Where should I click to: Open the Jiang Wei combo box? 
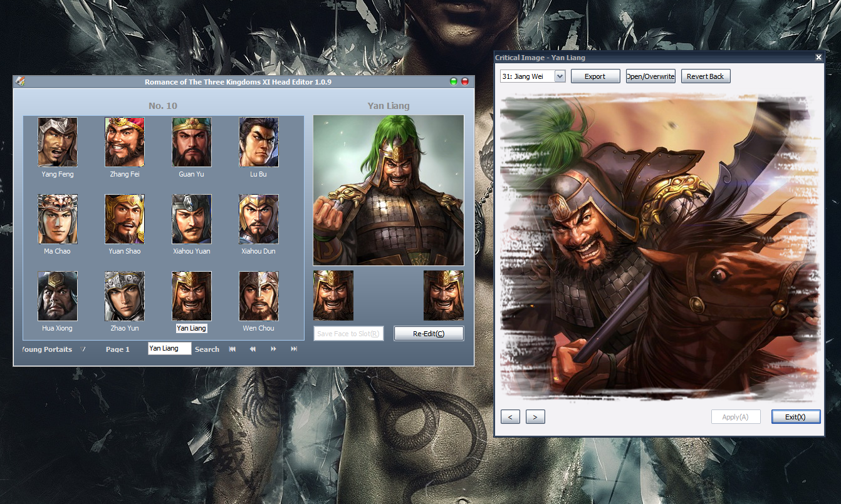pyautogui.click(x=533, y=76)
